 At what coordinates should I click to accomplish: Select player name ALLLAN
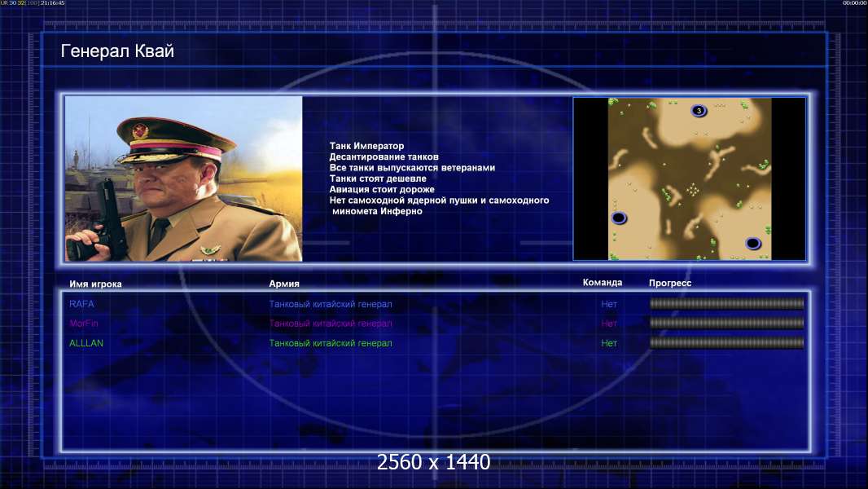[x=85, y=343]
